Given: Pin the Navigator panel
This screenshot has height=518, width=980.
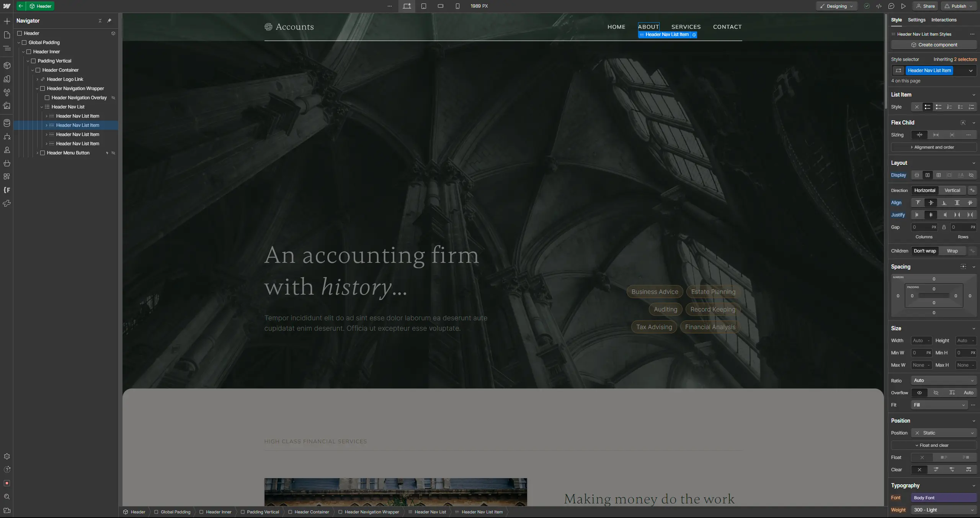Looking at the screenshot, I should (x=109, y=21).
